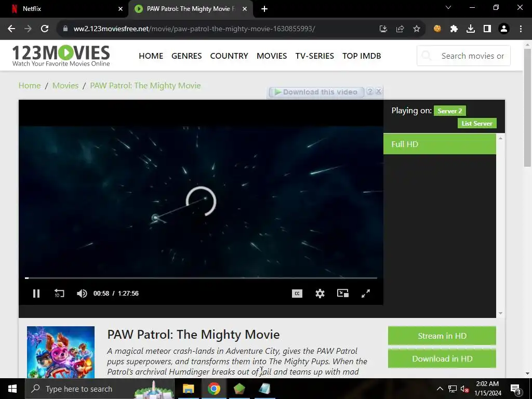
Task: Click Download this video overlay button
Action: tap(316, 92)
